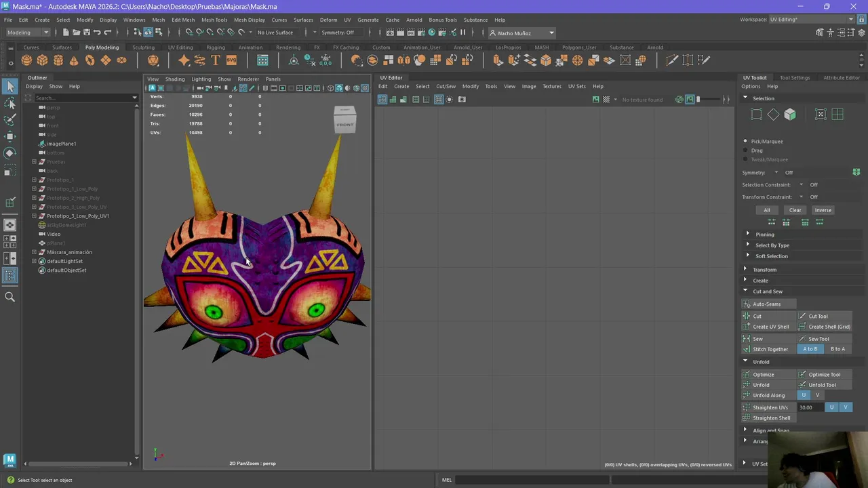This screenshot has width=868, height=488.
Task: Toggle Unfold Along U button
Action: coord(804,395)
